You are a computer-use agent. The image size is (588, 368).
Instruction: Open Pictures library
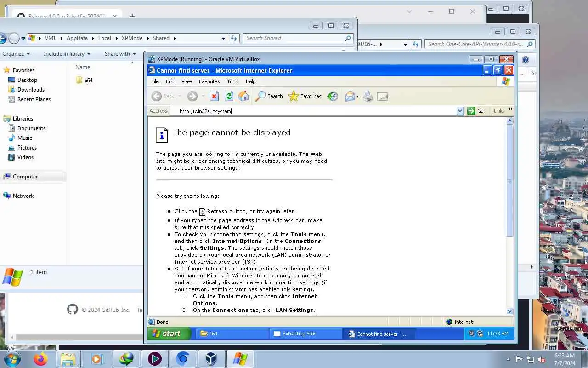27,148
